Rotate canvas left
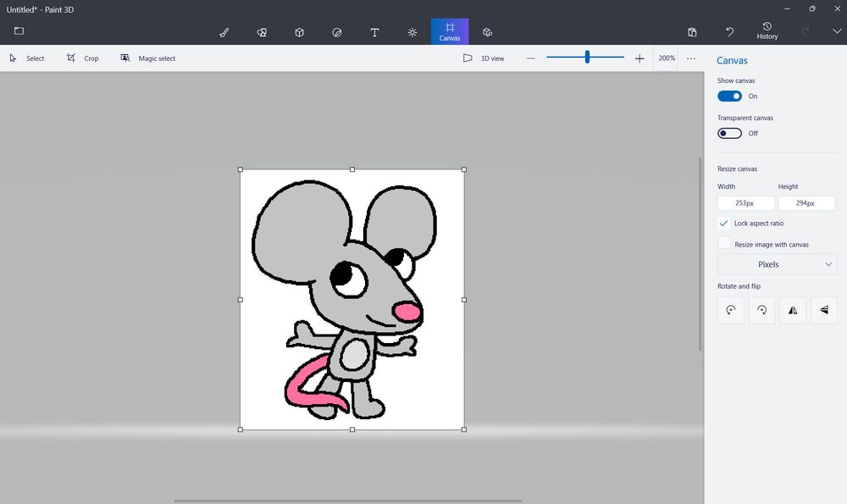 point(731,310)
